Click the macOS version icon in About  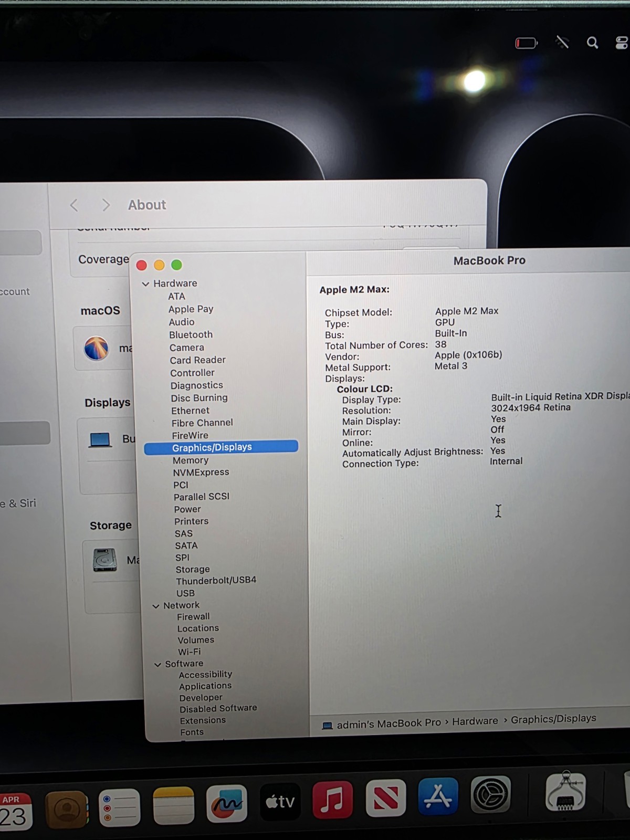coord(97,348)
